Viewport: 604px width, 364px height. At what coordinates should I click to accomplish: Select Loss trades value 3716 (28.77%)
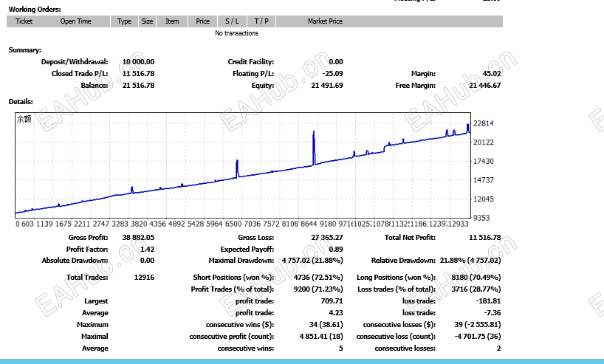coord(476,289)
